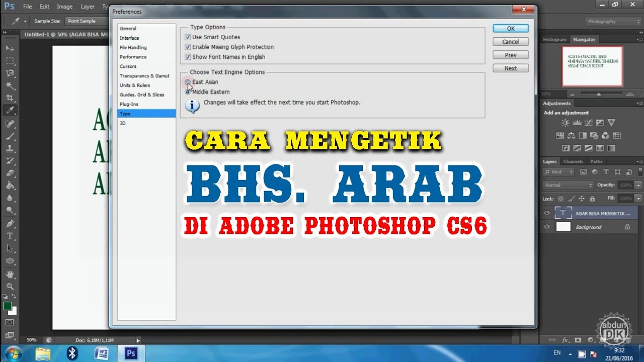
Task: Open the Fill value dropdown arrow
Action: coord(638,199)
